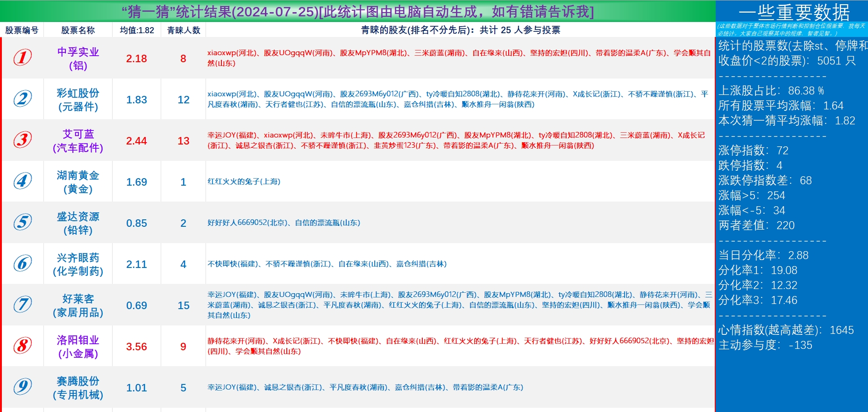Viewport: 868px width, 412px height.
Task: Click average value 2.18 for 中孚实业
Action: (136, 58)
